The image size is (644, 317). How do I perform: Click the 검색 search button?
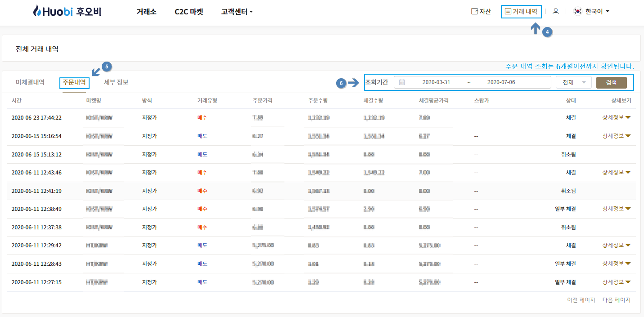611,82
